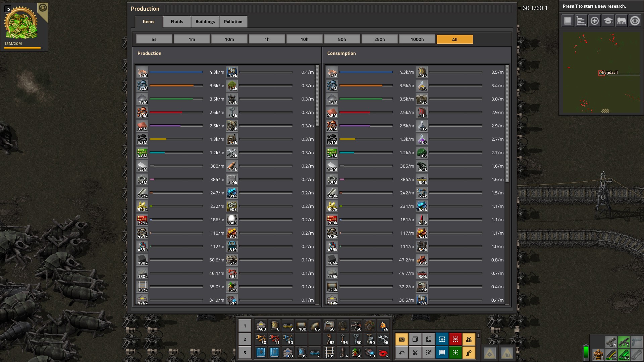This screenshot has width=644, height=362.
Task: Click the 3.5/m consumption rate value
Action: click(497, 72)
